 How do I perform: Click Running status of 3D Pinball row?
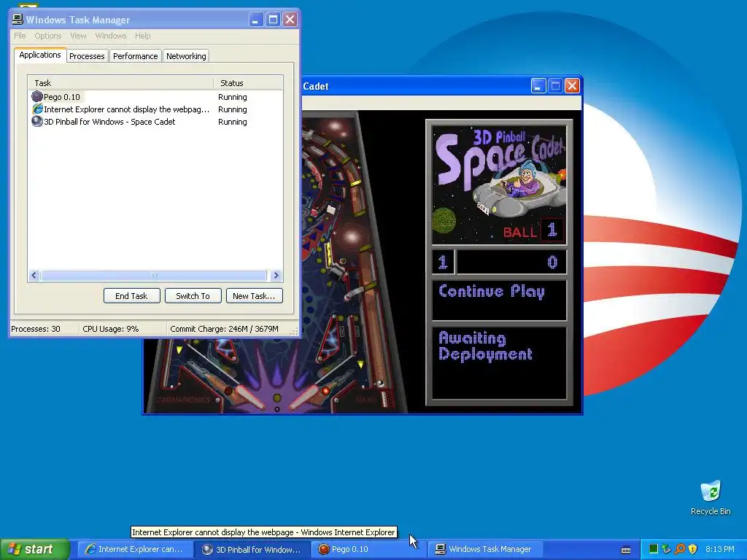[x=233, y=122]
